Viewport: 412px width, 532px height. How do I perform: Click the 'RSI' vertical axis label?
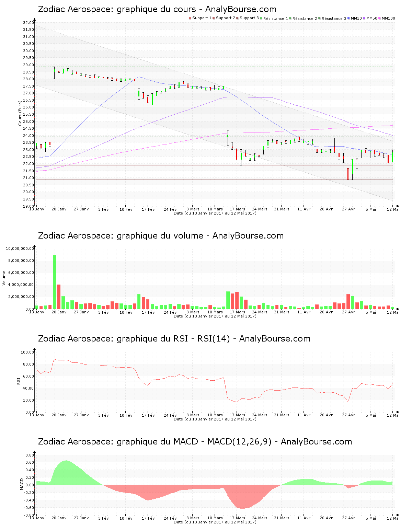coord(19,381)
